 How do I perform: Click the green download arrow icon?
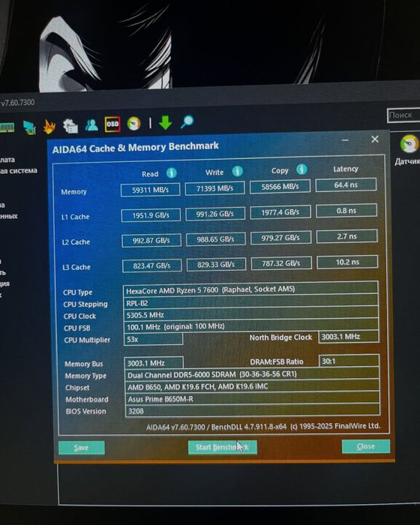pyautogui.click(x=166, y=122)
